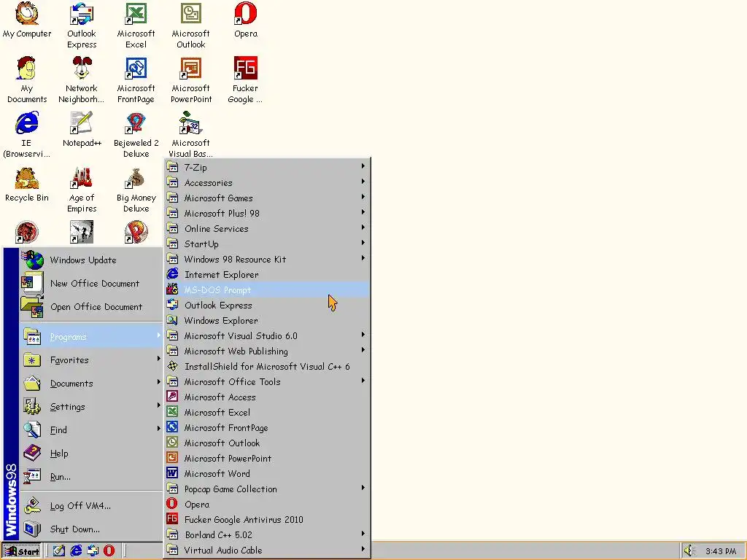Viewport: 747px width, 560px height.
Task: Select the Outlook Express desktop shortcut
Action: [82, 26]
